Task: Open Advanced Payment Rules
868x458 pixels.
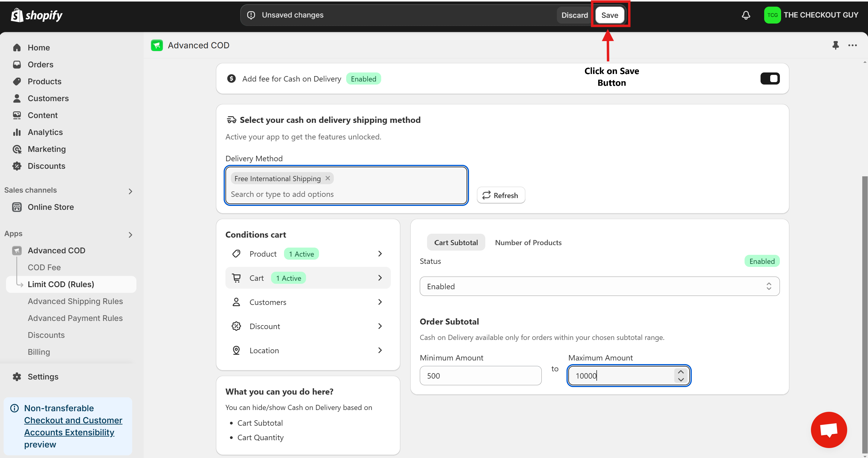Action: [x=75, y=318]
